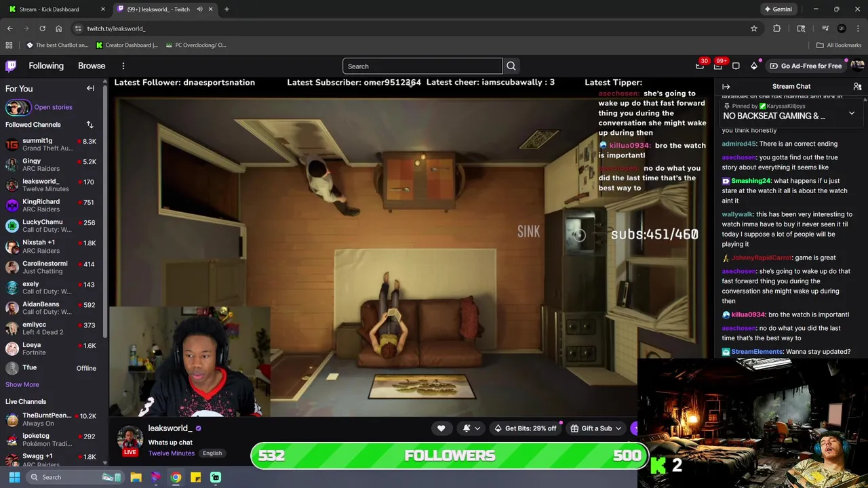
Task: Open the Gemini button in Chrome
Action: point(777,9)
